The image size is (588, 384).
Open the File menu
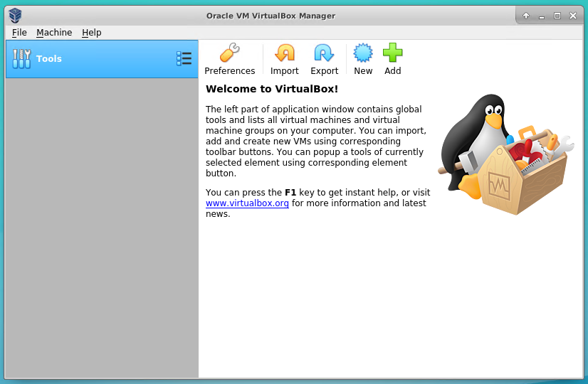[19, 33]
